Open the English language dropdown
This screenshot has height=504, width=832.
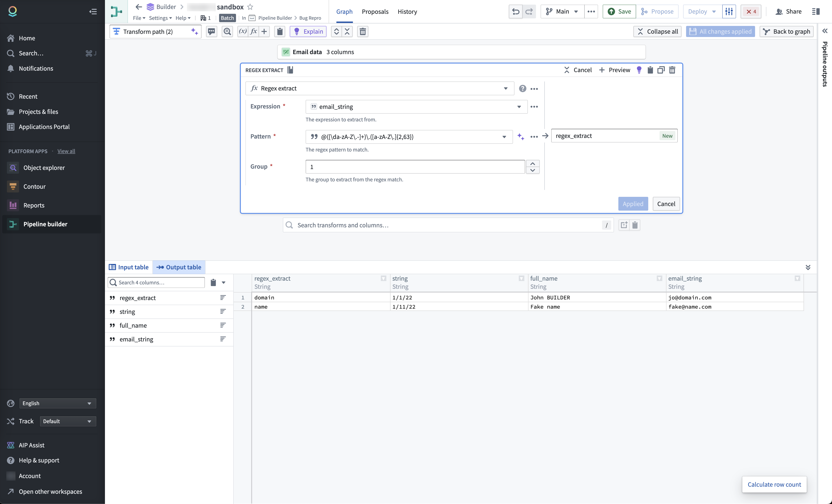click(x=57, y=403)
